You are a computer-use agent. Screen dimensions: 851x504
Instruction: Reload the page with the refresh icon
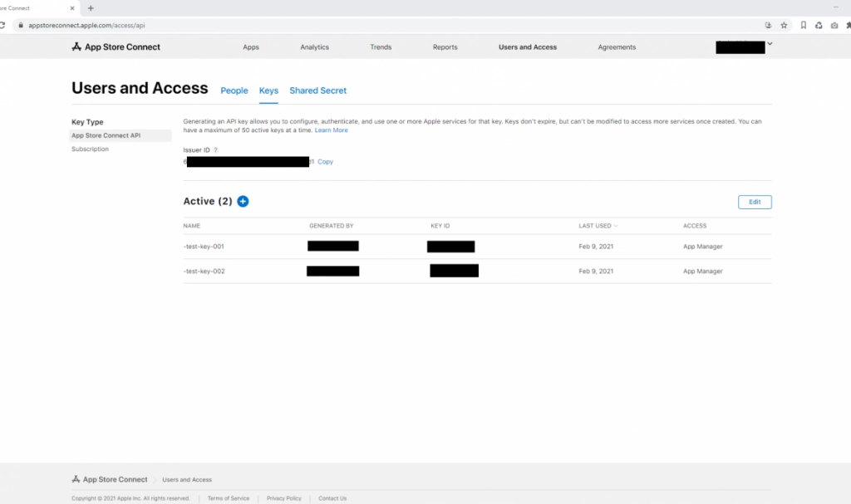click(2, 26)
